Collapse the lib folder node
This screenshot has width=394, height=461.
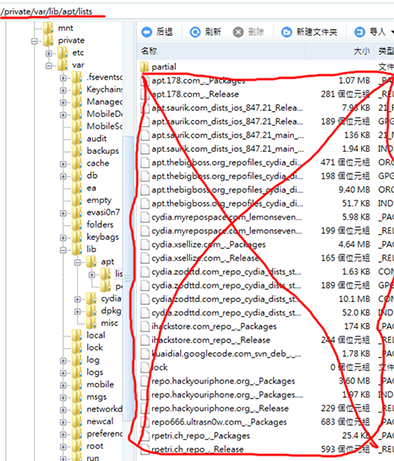[63, 250]
